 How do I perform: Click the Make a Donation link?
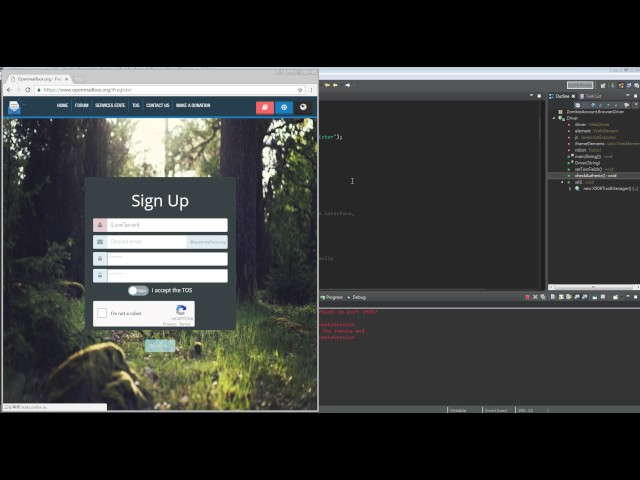(x=193, y=105)
